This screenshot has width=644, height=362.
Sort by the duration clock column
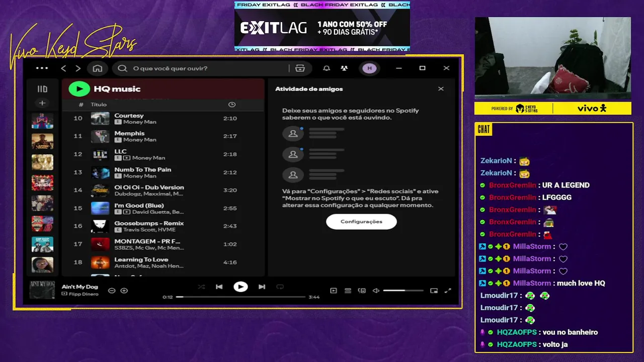click(232, 105)
